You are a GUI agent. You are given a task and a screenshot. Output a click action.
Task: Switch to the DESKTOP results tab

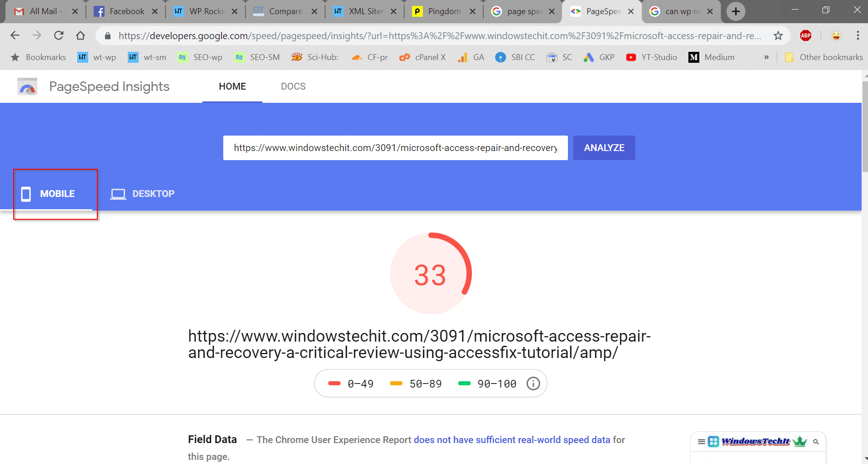[143, 194]
